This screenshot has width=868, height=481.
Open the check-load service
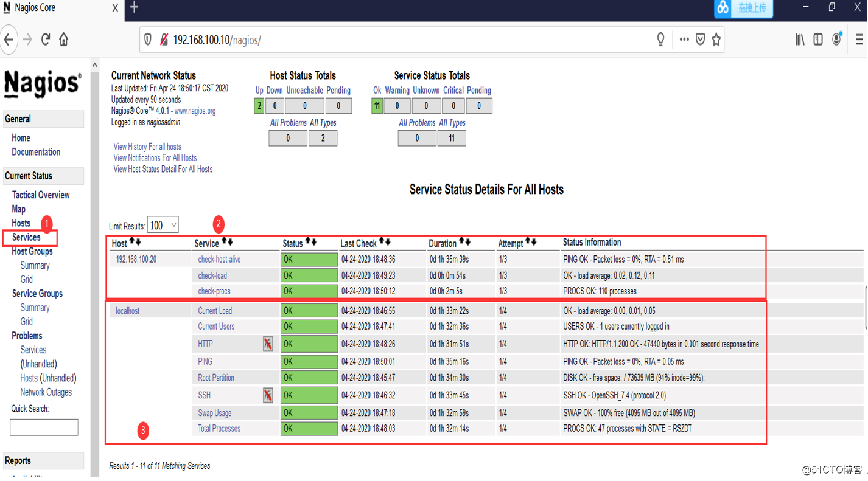[212, 275]
